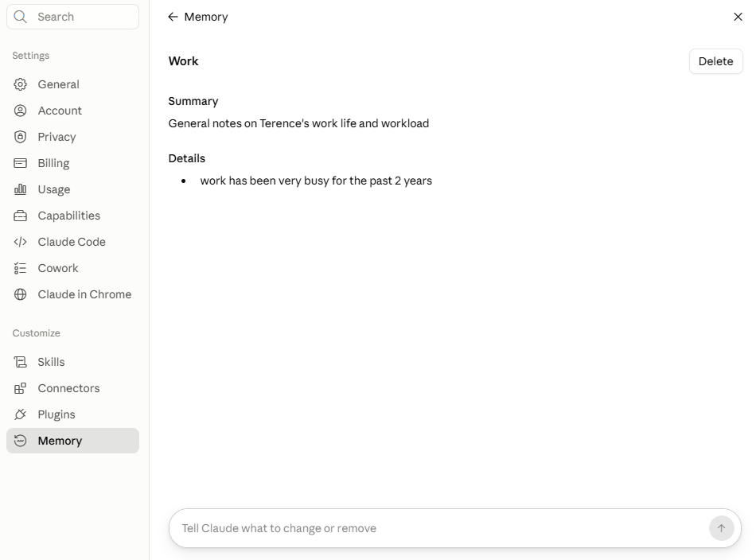Click the Cowork checklist icon
Screen dimensions: 756x560
click(x=20, y=268)
